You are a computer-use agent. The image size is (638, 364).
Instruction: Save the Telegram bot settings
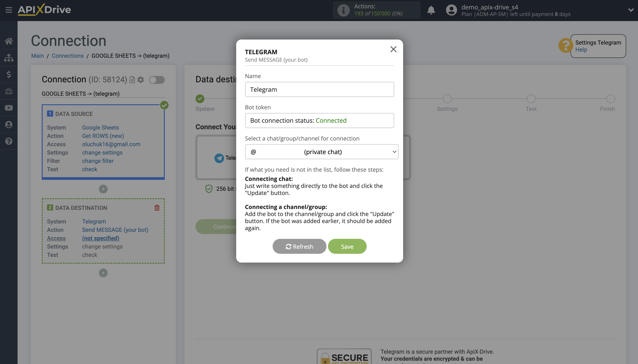tap(347, 246)
